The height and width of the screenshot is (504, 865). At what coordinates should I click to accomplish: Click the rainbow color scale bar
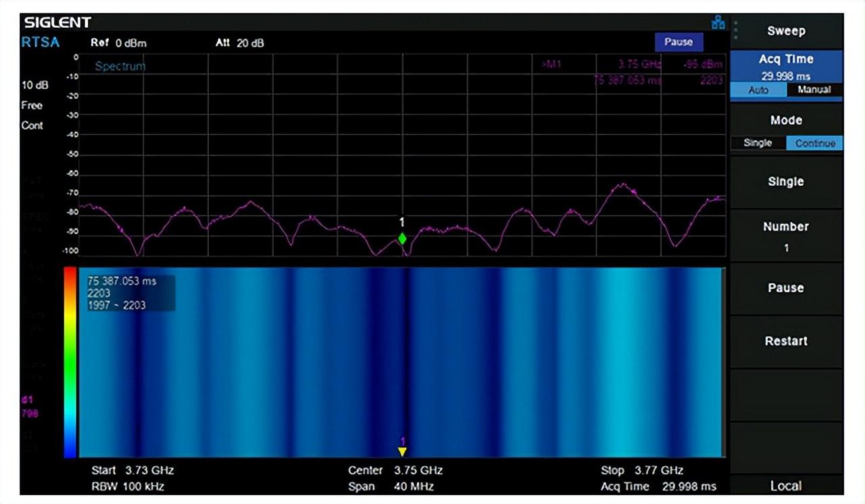(x=70, y=361)
